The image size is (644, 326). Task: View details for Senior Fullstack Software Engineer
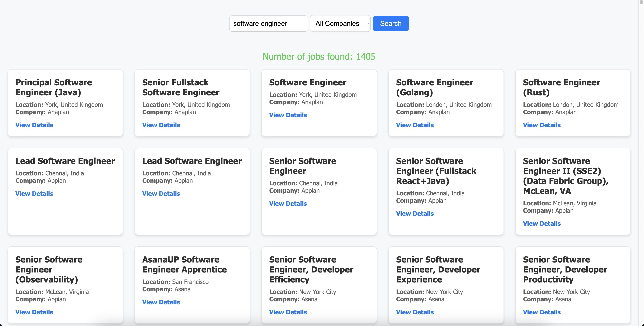point(161,125)
